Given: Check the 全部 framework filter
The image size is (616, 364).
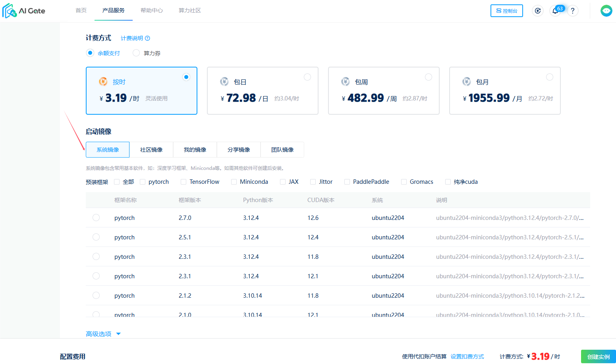Looking at the screenshot, I should [x=117, y=182].
